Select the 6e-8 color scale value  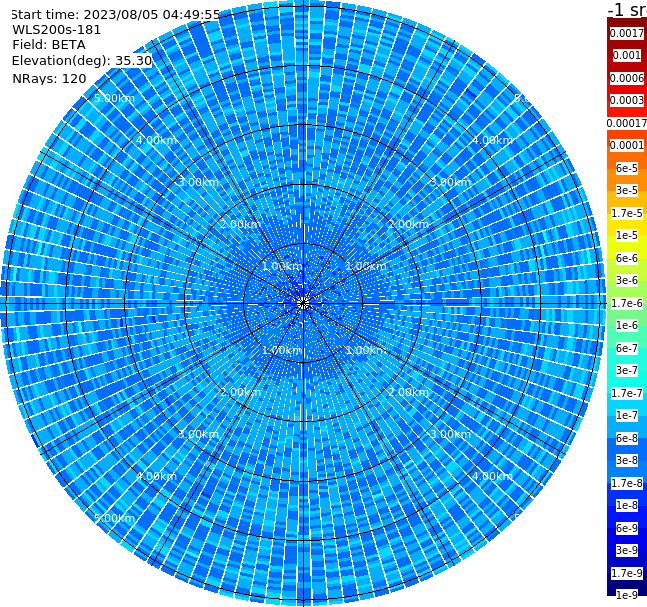point(627,438)
